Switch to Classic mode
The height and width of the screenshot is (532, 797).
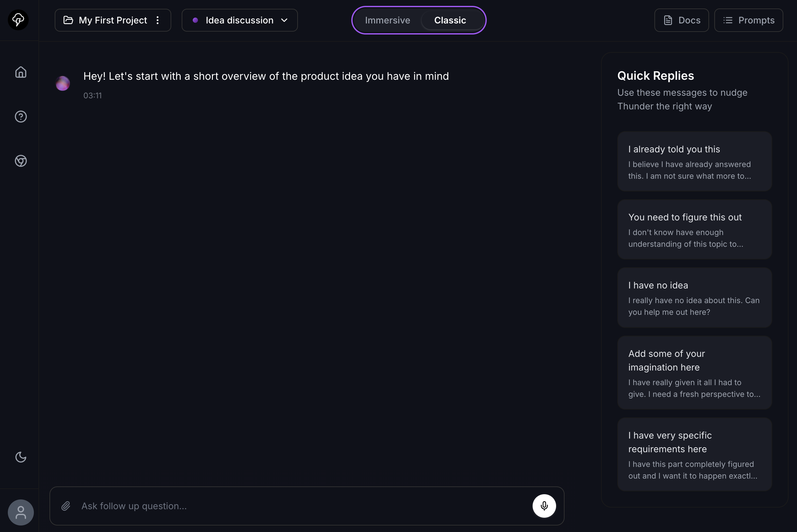coord(450,21)
